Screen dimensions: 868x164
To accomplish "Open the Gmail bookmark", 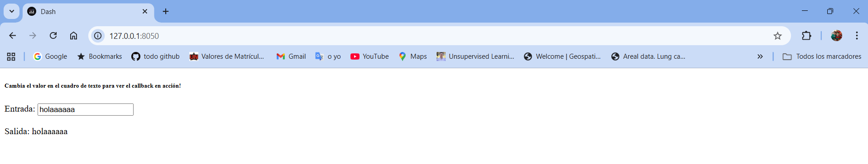I will (291, 56).
